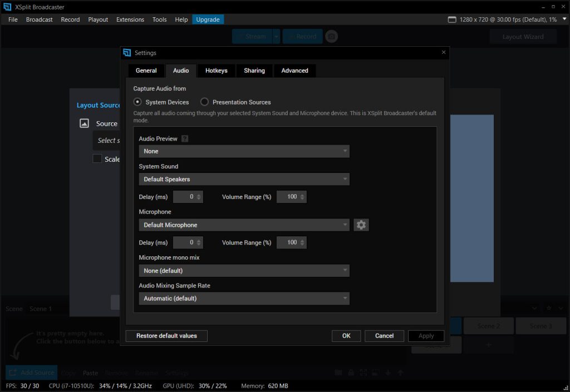Select the Scene 3 button
This screenshot has height=392, width=570.
tap(540, 326)
